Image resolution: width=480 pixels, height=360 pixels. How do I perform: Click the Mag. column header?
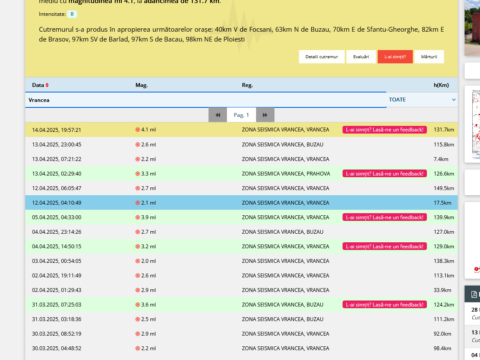[x=141, y=85]
